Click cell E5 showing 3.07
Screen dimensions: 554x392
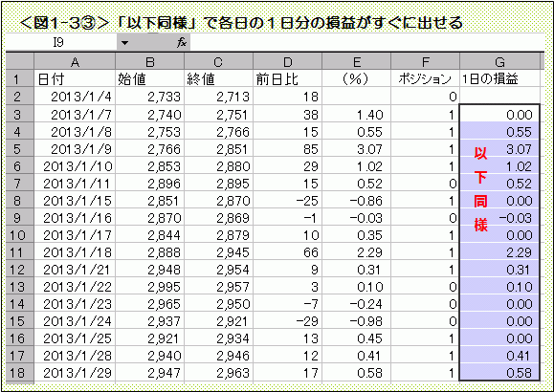click(357, 149)
